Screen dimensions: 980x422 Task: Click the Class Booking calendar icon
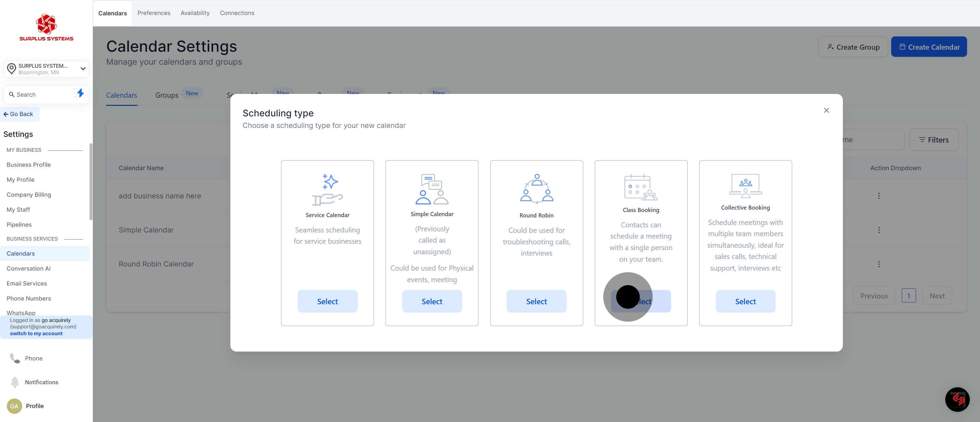click(x=641, y=187)
